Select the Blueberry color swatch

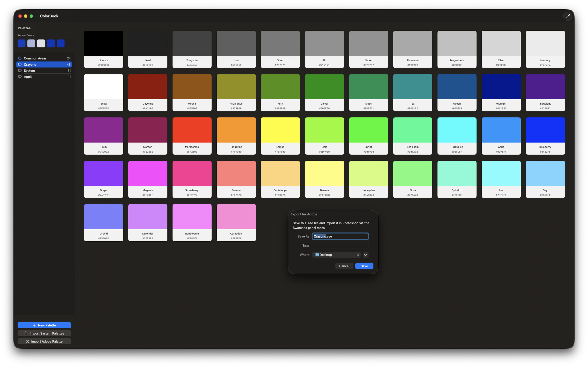pyautogui.click(x=545, y=130)
